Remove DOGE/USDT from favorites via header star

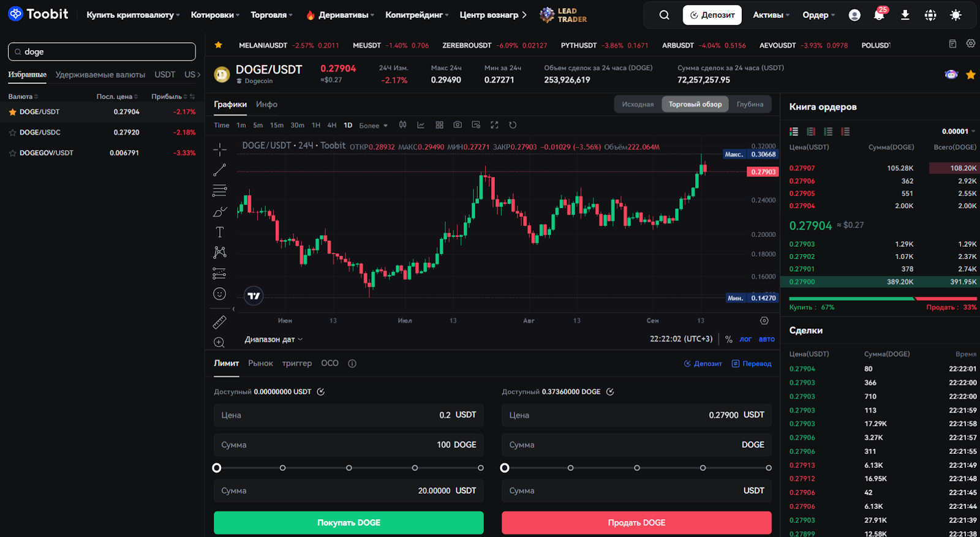pyautogui.click(x=971, y=75)
